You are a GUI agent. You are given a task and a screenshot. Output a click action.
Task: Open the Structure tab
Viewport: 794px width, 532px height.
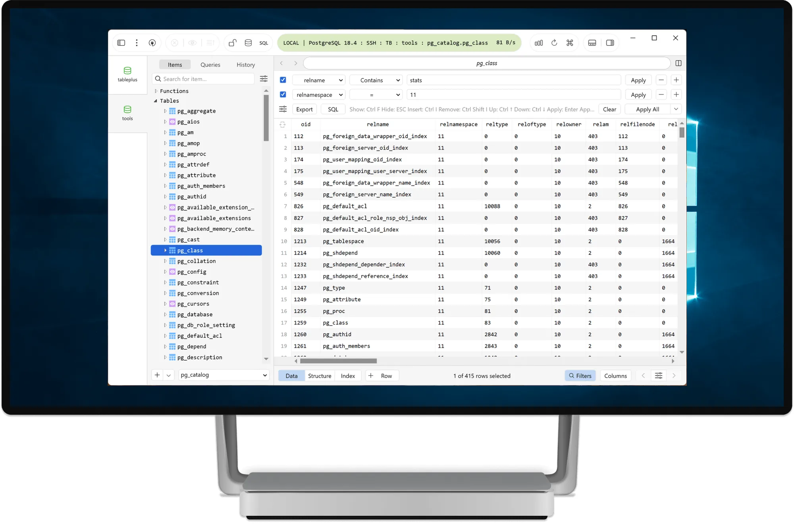click(x=320, y=376)
